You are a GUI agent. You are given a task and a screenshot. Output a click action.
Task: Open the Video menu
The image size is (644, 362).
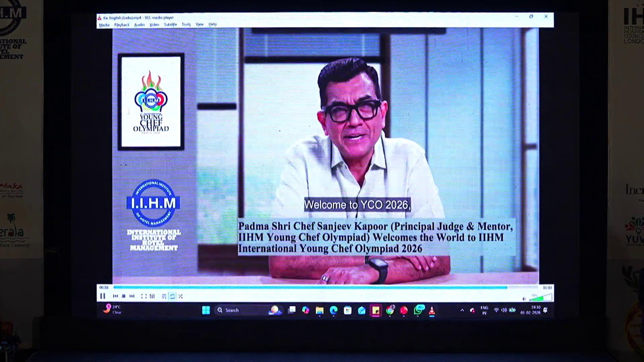tap(154, 25)
